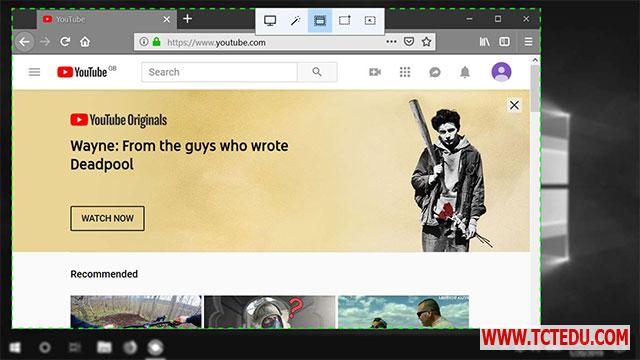Reload the YouTube page
The width and height of the screenshot is (640, 360).
click(65, 42)
